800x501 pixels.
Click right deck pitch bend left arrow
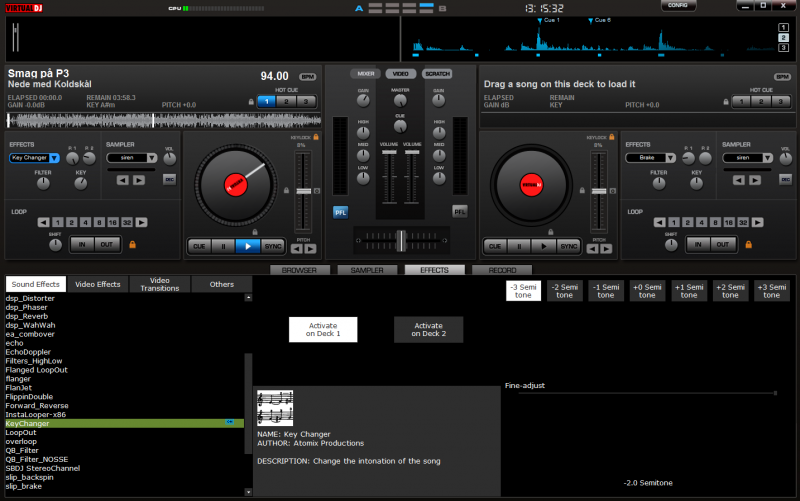pos(592,249)
